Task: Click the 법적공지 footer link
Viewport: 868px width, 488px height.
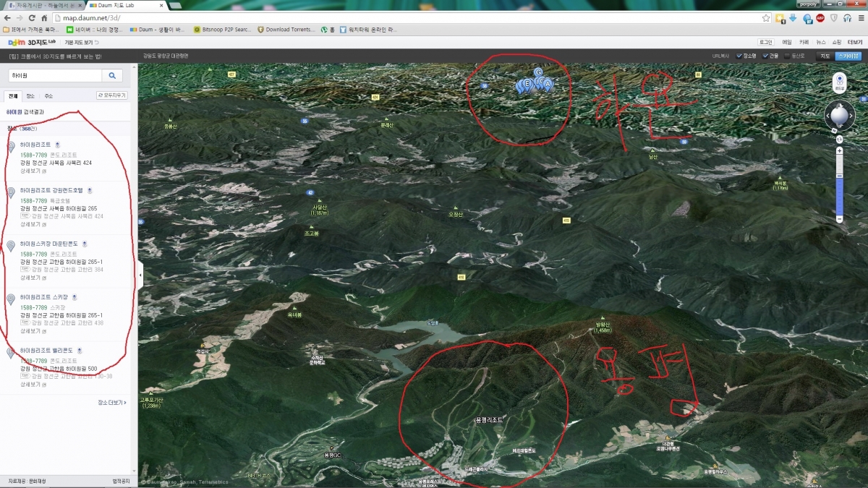Action: point(121,481)
